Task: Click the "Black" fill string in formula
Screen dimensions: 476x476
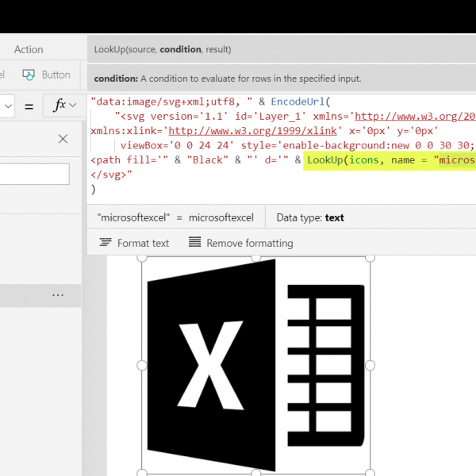Action: [x=208, y=160]
